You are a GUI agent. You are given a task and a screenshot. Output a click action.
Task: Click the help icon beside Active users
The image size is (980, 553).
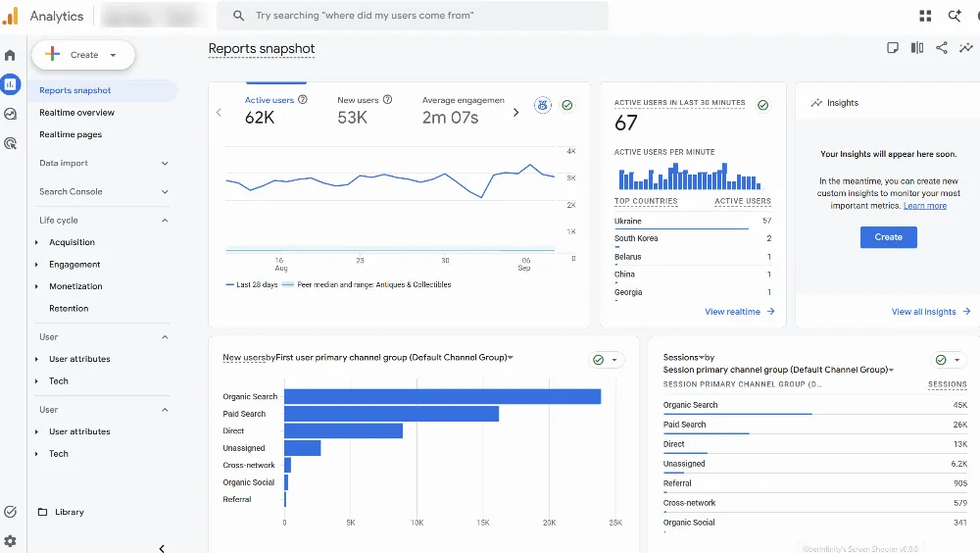click(x=303, y=99)
